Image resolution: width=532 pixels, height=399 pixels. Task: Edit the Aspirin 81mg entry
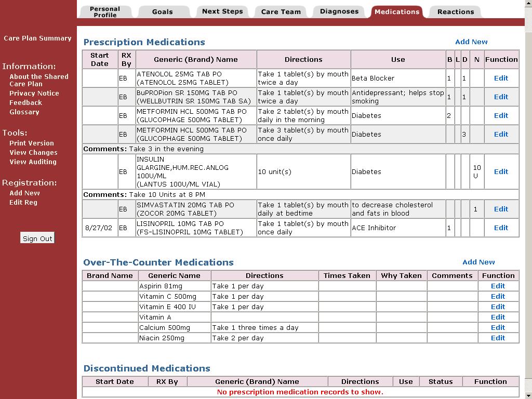point(498,286)
